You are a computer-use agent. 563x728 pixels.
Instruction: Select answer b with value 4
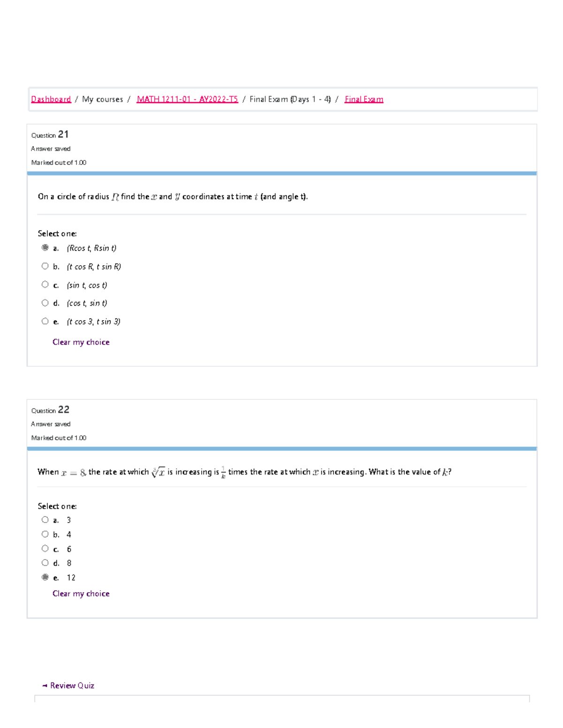tap(45, 533)
